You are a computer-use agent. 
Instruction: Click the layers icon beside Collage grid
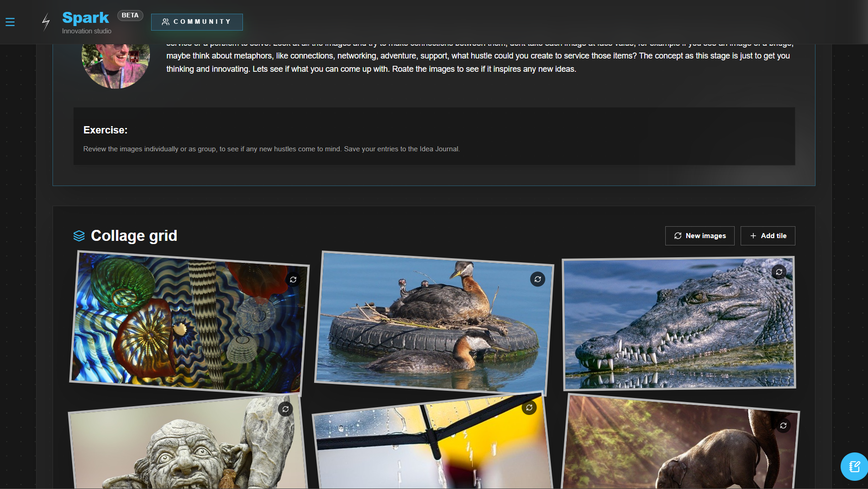click(79, 235)
